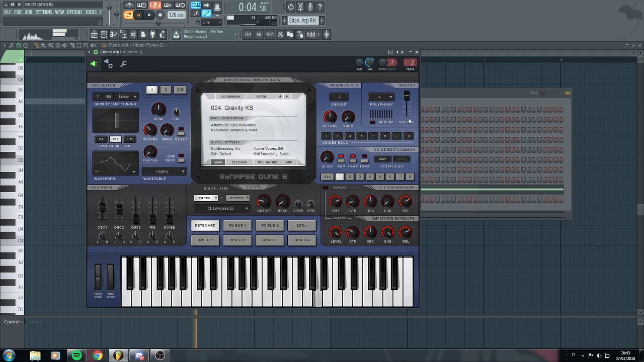
Task: Open the channel rack view icon
Action: [x=104, y=34]
